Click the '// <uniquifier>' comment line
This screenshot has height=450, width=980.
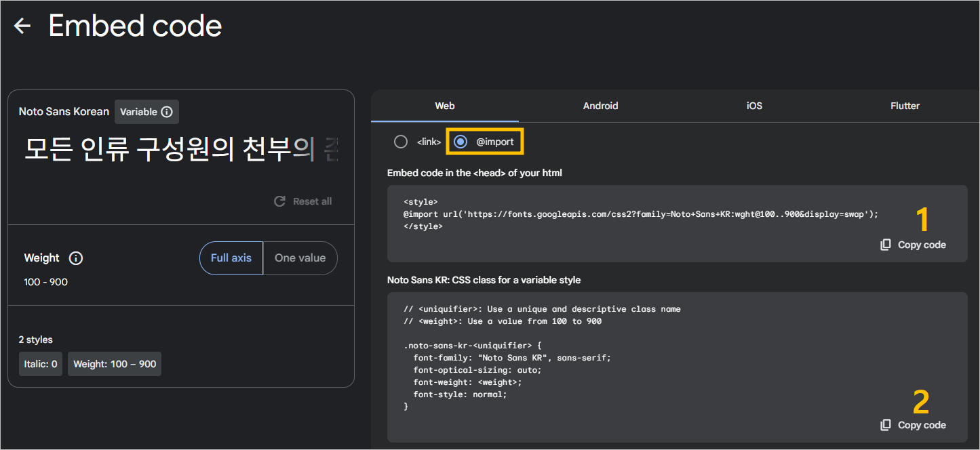pyautogui.click(x=542, y=309)
